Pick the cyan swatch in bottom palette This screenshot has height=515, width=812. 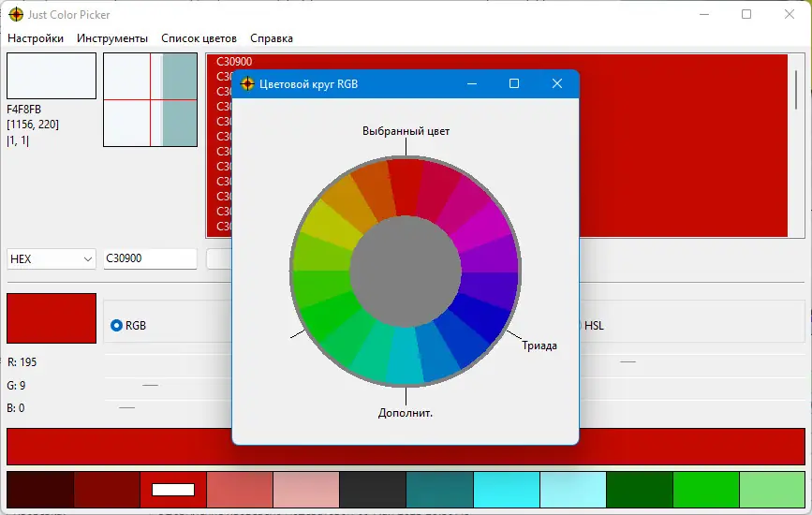pyautogui.click(x=507, y=489)
